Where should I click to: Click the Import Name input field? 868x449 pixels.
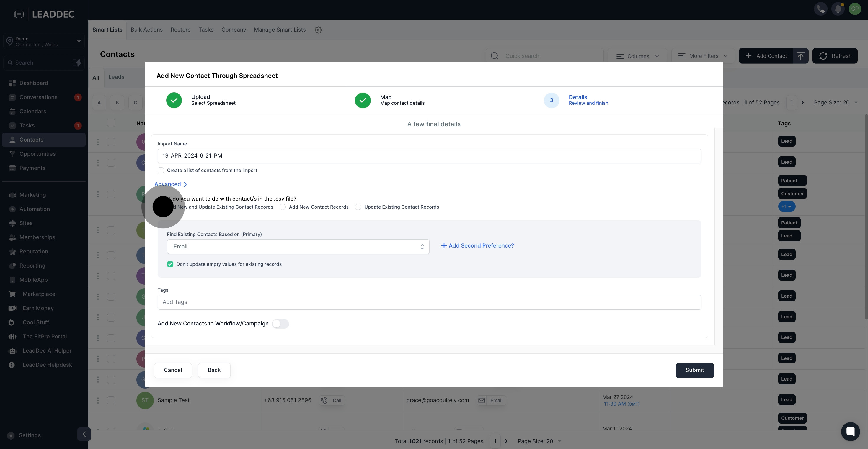point(429,156)
